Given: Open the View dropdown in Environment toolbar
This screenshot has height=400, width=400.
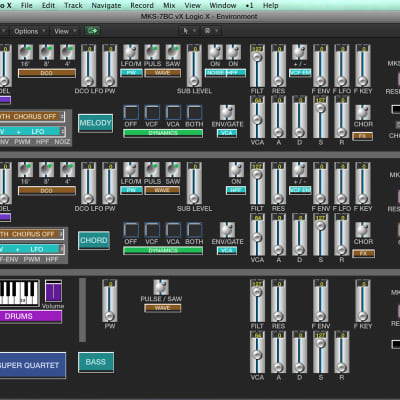Looking at the screenshot, I should (65, 31).
